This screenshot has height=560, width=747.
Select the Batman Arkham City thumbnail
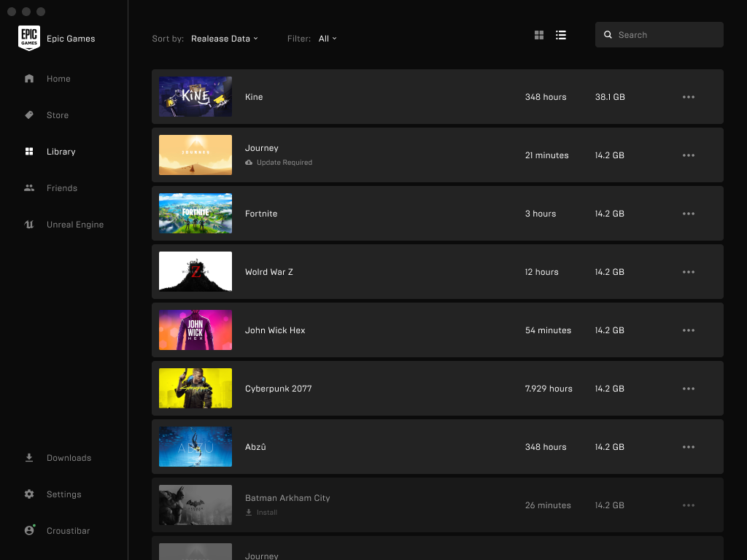coord(196,505)
